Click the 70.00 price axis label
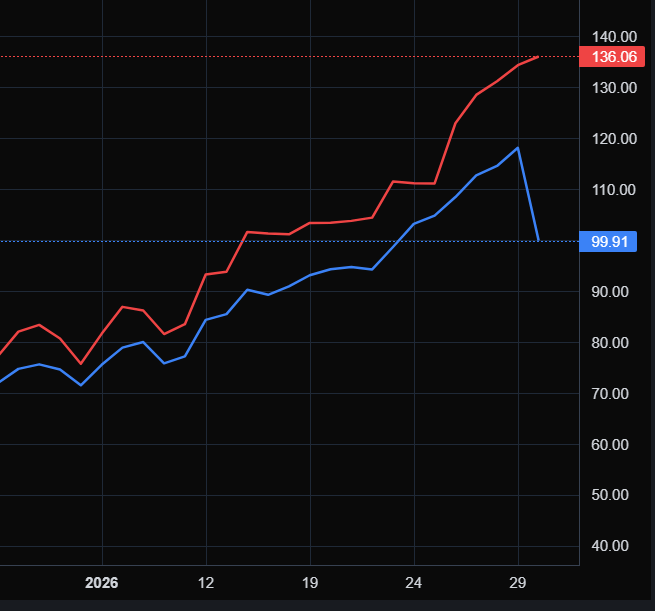Screen dimensions: 655x611 tap(610, 393)
